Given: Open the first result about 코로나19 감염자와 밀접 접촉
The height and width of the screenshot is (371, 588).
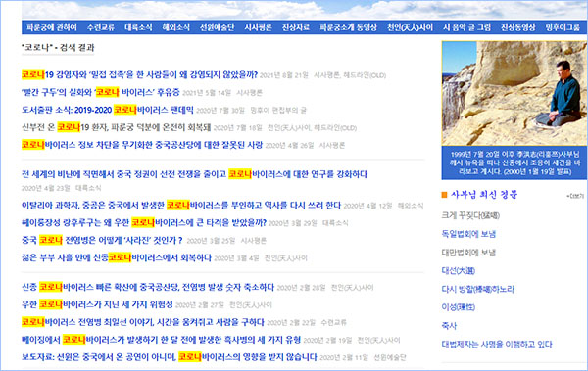Looking at the screenshot, I should point(139,75).
